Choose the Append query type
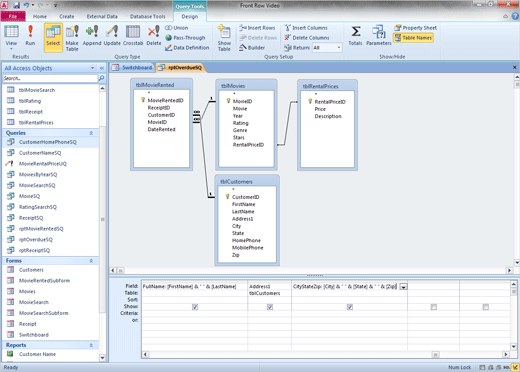The height and width of the screenshot is (372, 520). coord(92,35)
